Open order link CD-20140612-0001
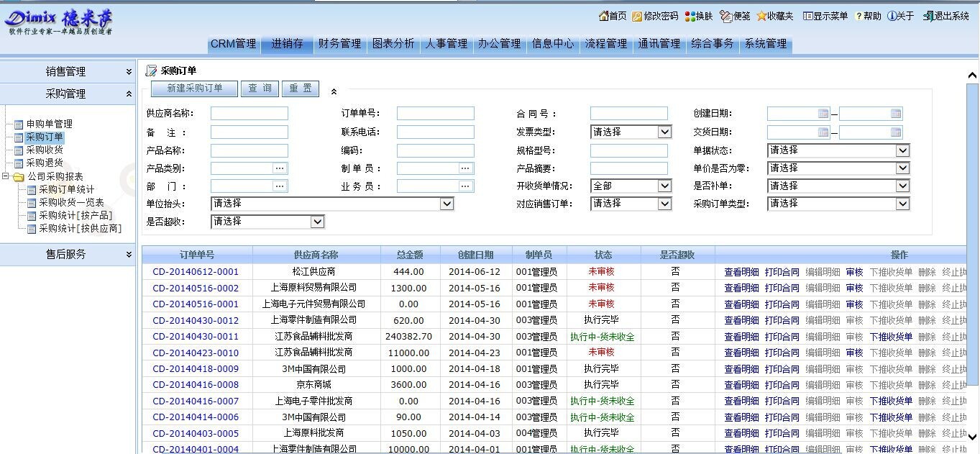 coord(196,272)
